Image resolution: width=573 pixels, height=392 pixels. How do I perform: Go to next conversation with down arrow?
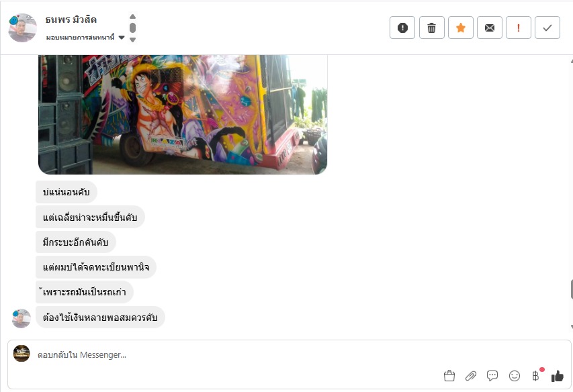132,40
